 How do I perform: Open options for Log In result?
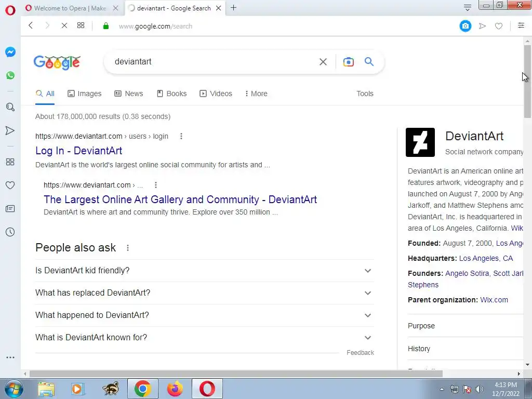click(181, 136)
